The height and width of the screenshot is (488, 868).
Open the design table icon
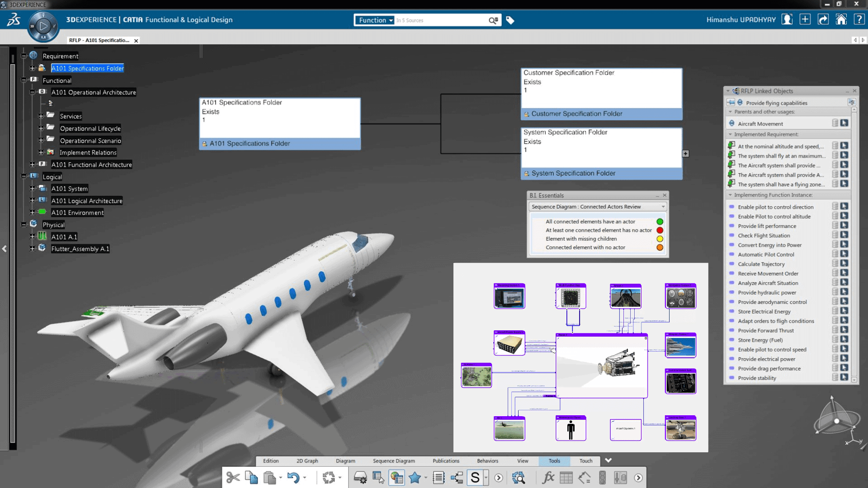coord(566,478)
